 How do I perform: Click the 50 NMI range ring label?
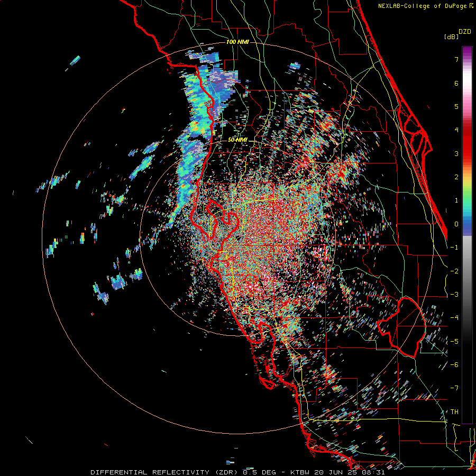237,140
